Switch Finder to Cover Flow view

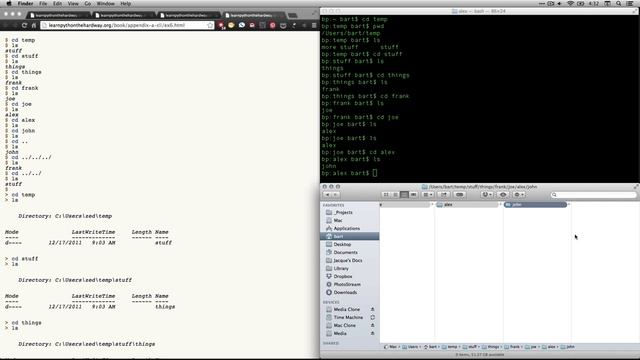[413, 195]
